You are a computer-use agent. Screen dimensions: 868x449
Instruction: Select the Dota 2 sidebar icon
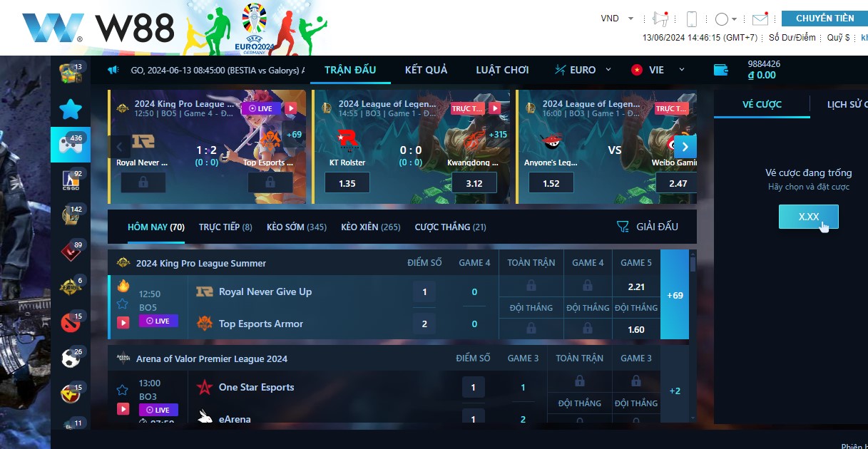(x=71, y=323)
